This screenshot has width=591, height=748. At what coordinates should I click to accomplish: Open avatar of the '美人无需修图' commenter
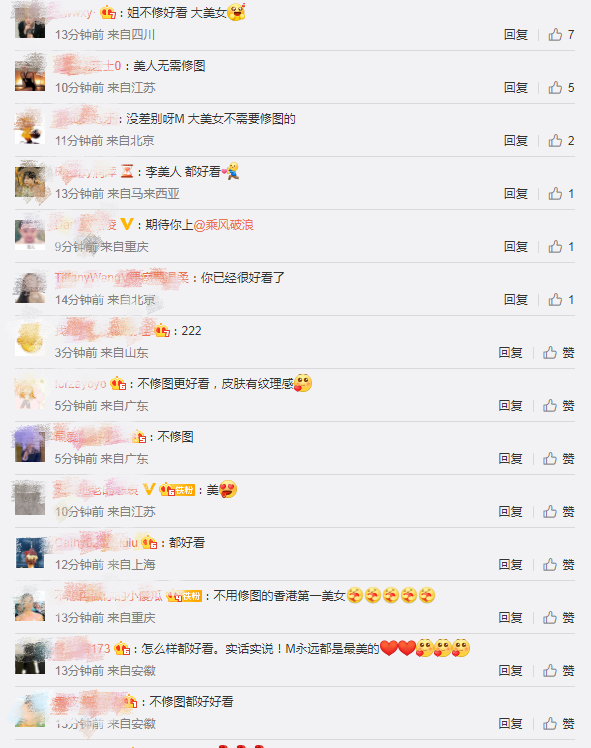coord(30,75)
